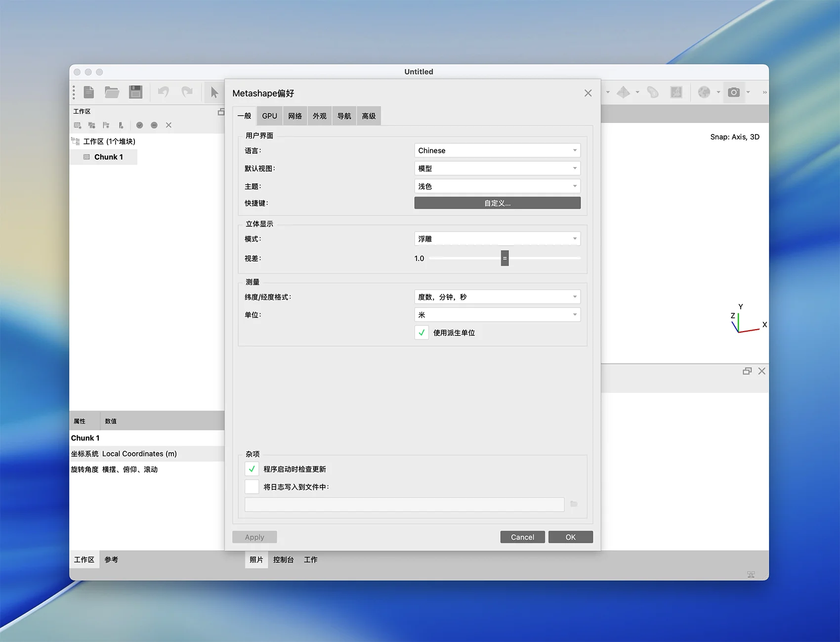
Task: Open a project with the folder icon
Action: pos(112,92)
